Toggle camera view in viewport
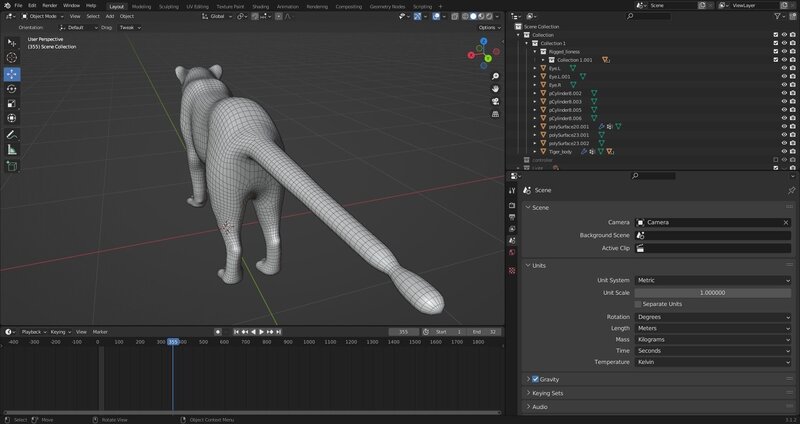This screenshot has height=424, width=800. pos(496,103)
